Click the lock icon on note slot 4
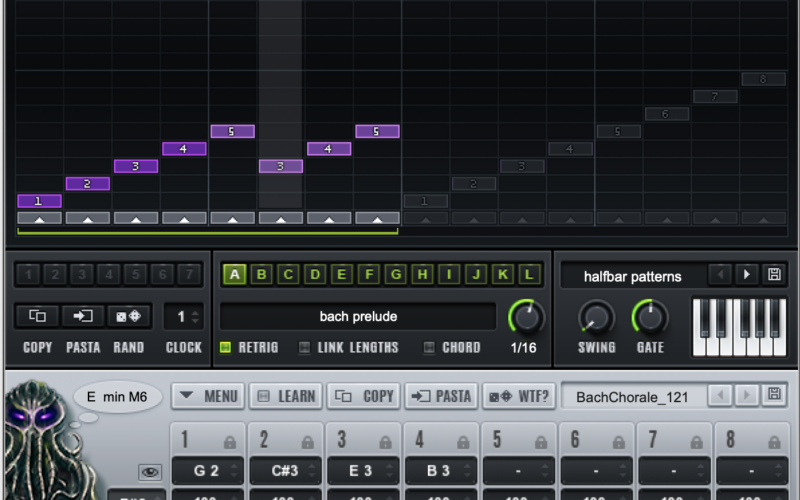Viewport: 800px width, 500px height. tap(464, 441)
